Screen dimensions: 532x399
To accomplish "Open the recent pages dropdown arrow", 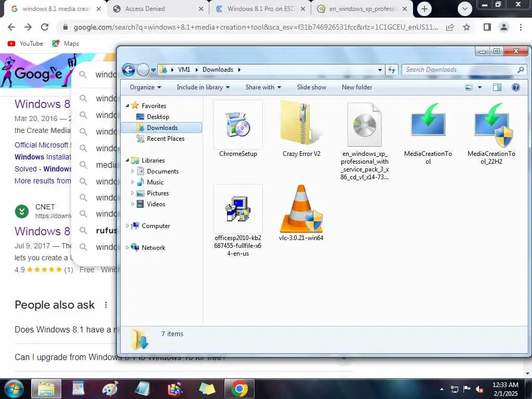I will [x=153, y=70].
